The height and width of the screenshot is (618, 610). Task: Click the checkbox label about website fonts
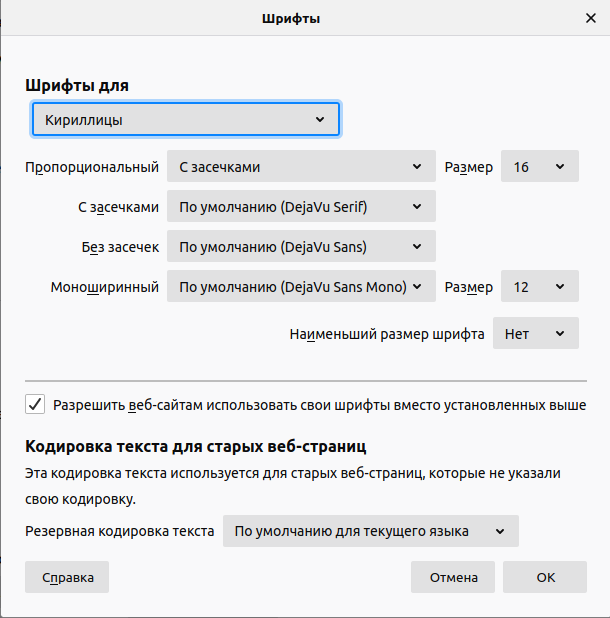[320, 405]
